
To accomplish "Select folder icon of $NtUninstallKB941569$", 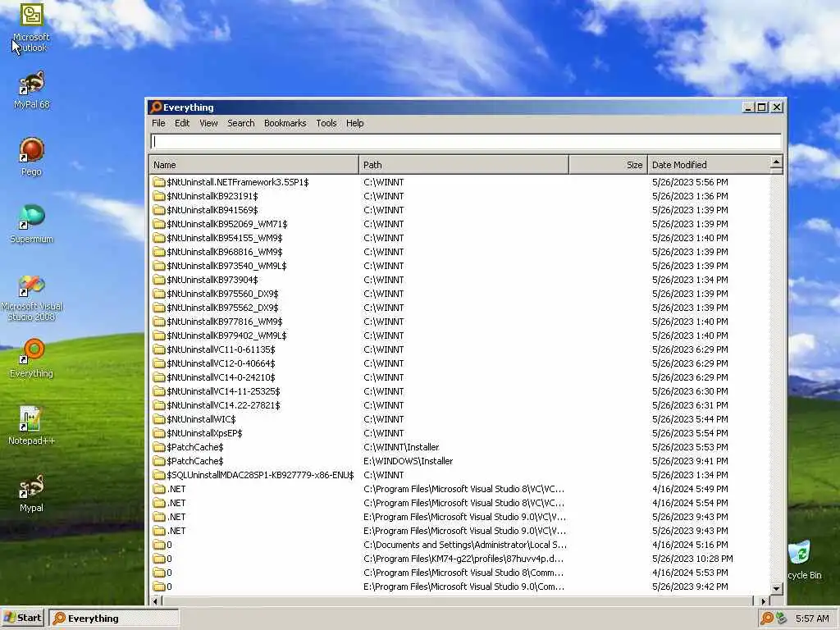I will click(x=158, y=210).
